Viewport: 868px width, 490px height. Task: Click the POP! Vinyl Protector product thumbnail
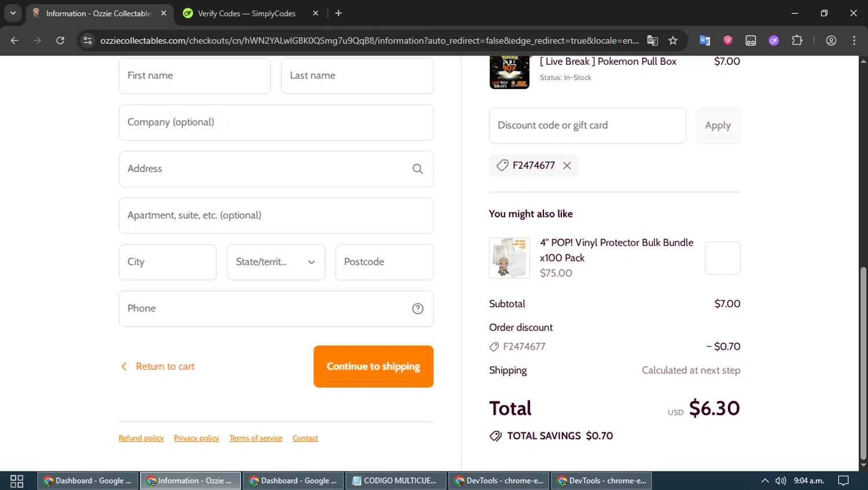[509, 258]
